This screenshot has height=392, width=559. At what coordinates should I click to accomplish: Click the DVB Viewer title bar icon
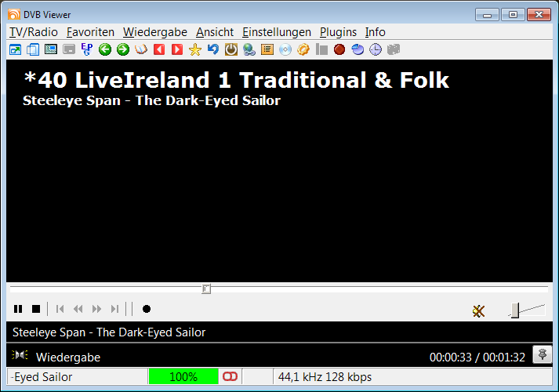[x=14, y=14]
